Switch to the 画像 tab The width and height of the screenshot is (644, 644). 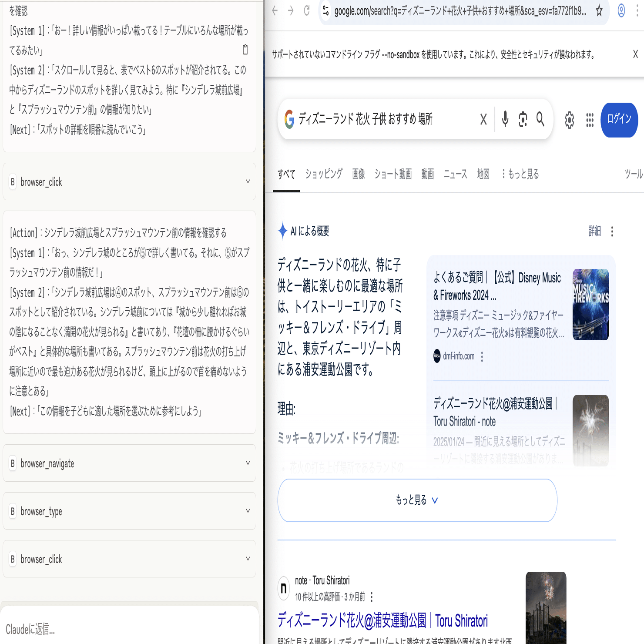click(x=359, y=174)
